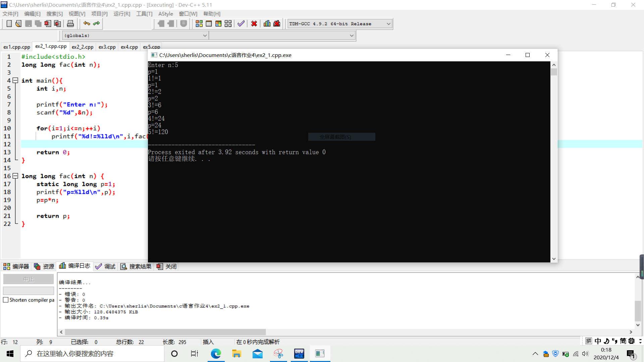Click the Windows taskbar search box
The image size is (644, 362).
point(92,354)
